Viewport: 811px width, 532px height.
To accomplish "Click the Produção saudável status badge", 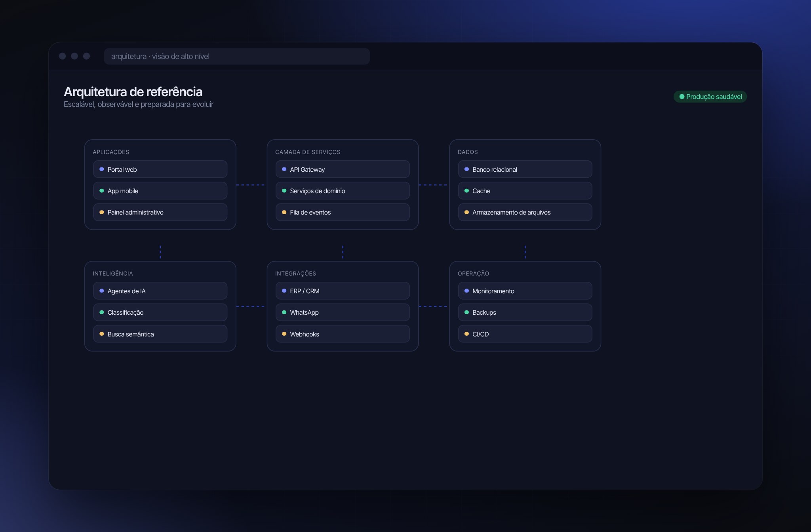I will click(710, 97).
